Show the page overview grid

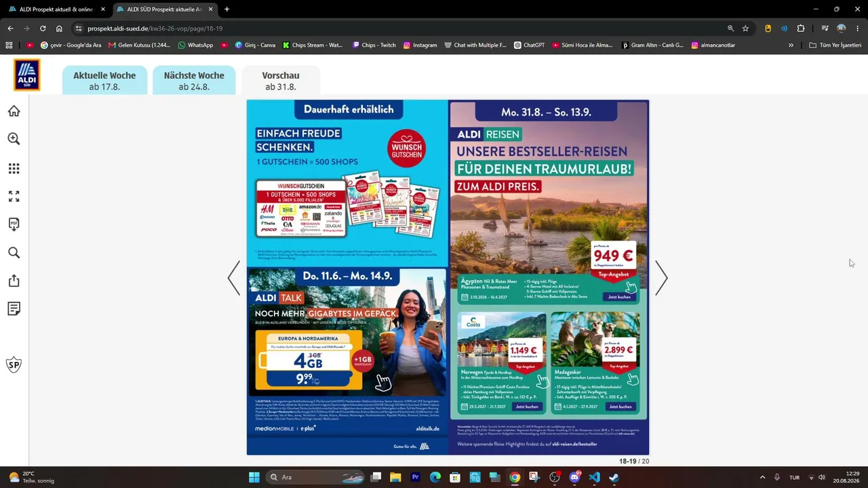[14, 168]
